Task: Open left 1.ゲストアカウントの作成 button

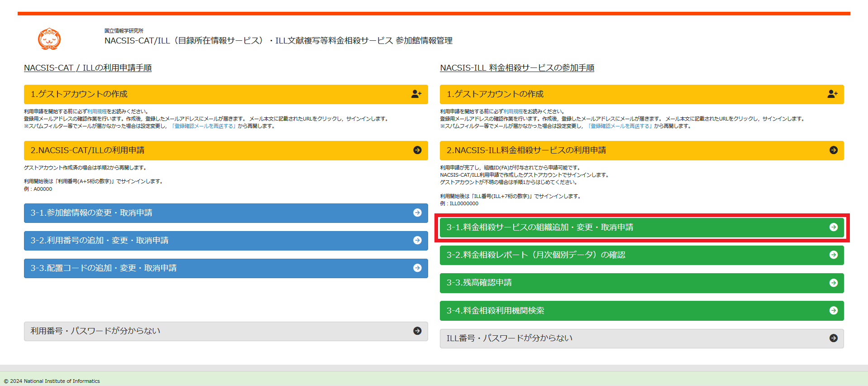Action: [x=226, y=94]
